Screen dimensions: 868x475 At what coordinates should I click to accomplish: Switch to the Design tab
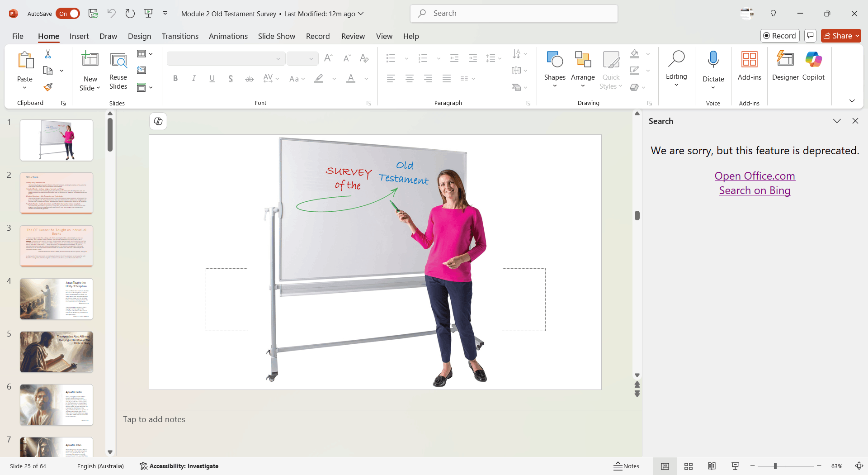point(139,36)
